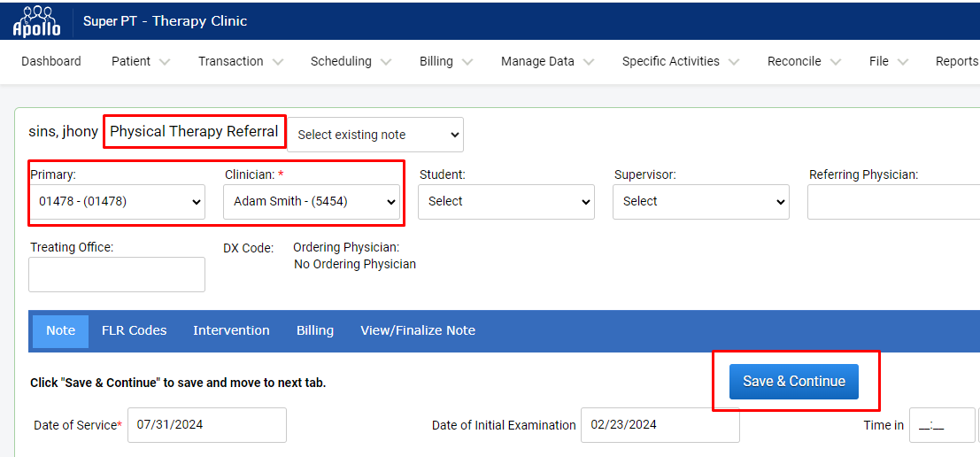Open the Primary insurance dropdown

pyautogui.click(x=117, y=201)
